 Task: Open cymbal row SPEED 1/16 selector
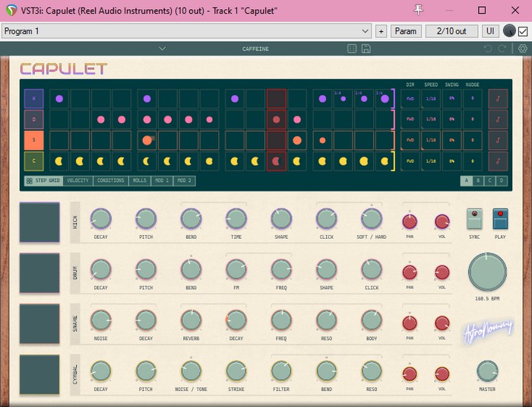431,161
